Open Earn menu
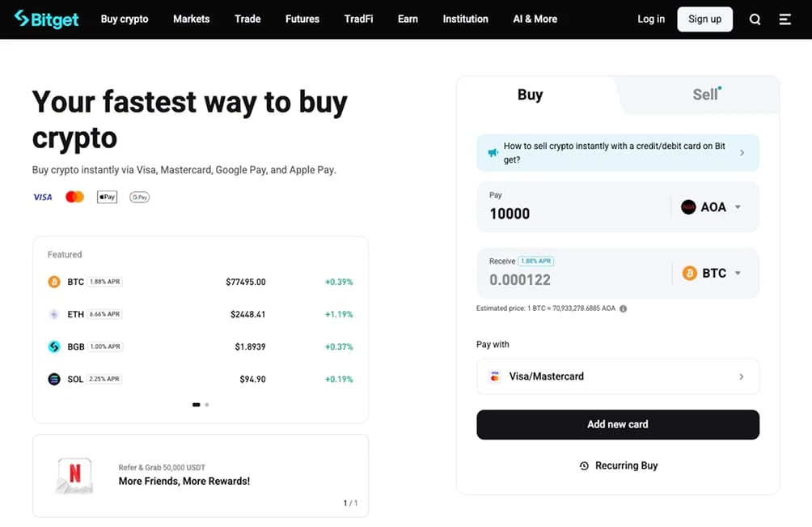Viewport: 812px width, 527px height. pyautogui.click(x=408, y=19)
